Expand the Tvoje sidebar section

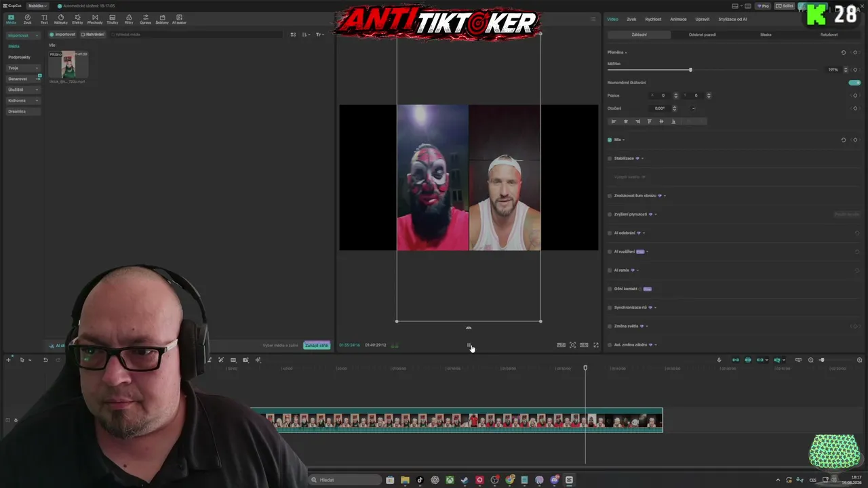pyautogui.click(x=23, y=68)
